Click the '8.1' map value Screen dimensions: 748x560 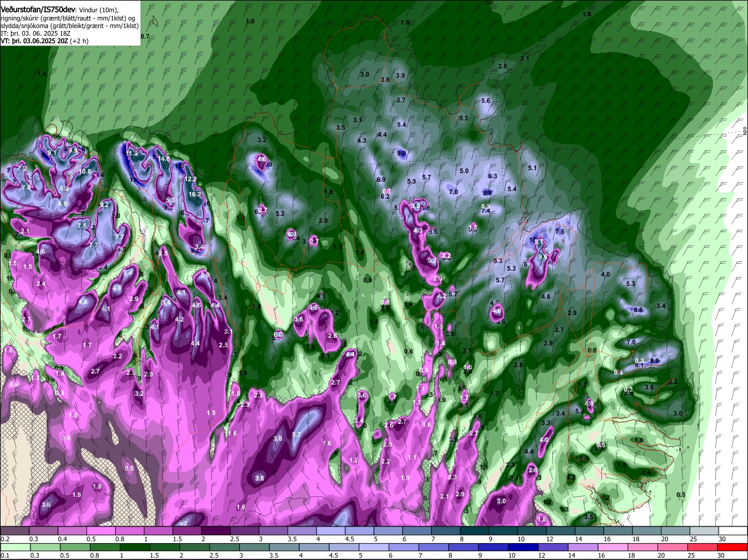639,365
